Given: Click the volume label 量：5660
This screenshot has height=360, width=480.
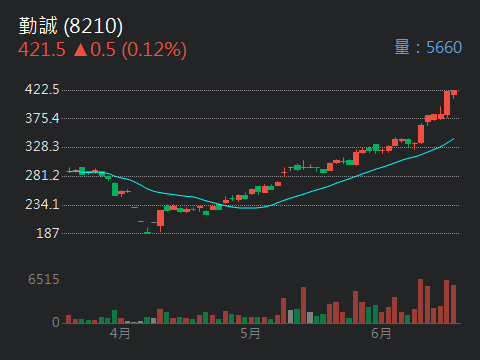Looking at the screenshot, I should 428,47.
